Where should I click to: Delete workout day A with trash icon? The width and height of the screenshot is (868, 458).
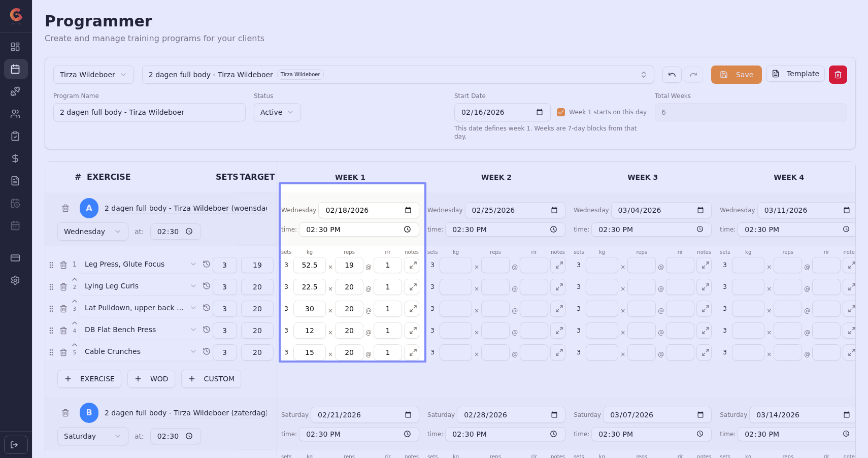[x=65, y=208]
